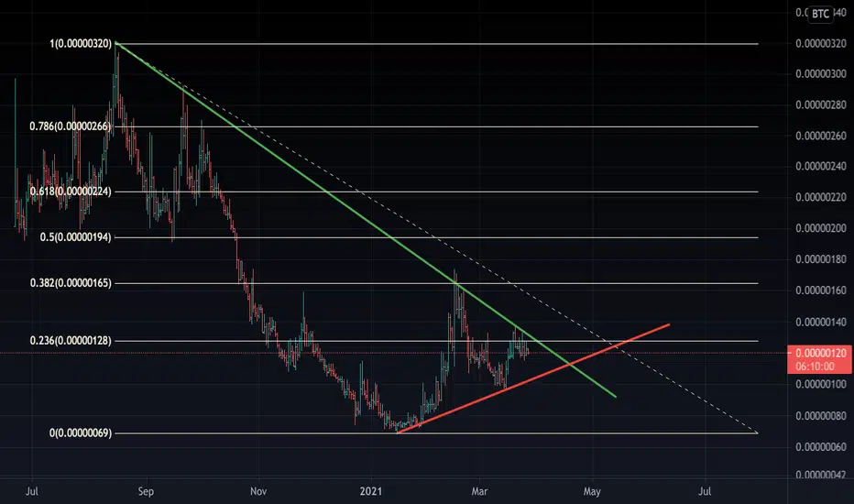854x504 pixels.
Task: Click the 2021 label on time axis
Action: coord(371,491)
